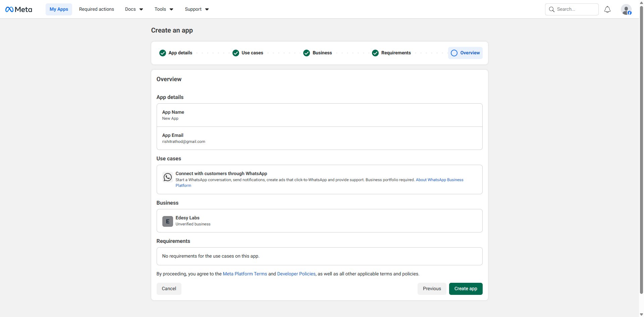The image size is (644, 317).
Task: Open the My Apps tab
Action: pos(59,9)
